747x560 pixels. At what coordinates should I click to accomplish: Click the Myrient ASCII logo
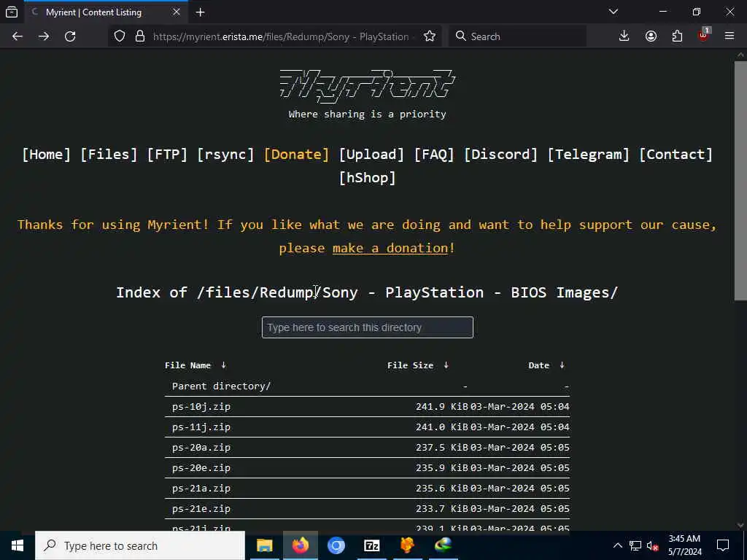368,86
